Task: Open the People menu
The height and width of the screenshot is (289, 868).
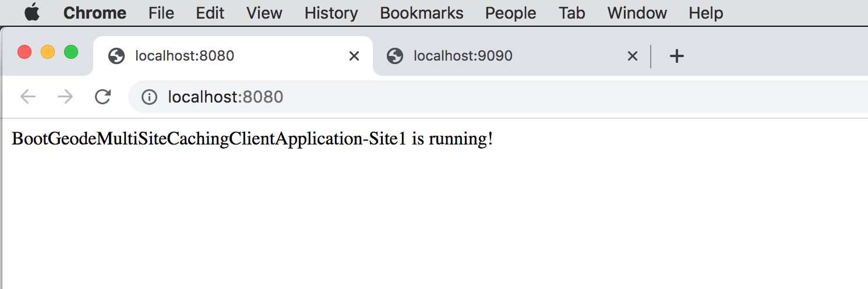Action: click(511, 13)
